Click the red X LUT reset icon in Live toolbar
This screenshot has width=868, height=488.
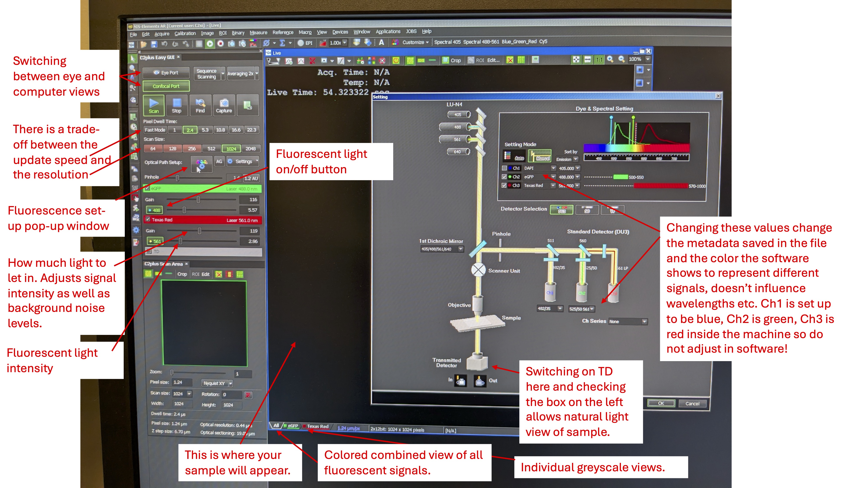312,61
